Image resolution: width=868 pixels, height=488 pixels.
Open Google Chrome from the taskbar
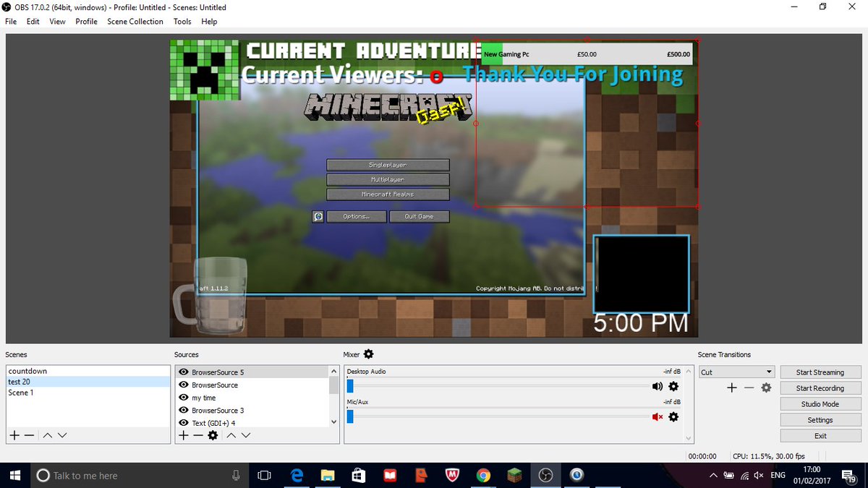click(x=484, y=475)
